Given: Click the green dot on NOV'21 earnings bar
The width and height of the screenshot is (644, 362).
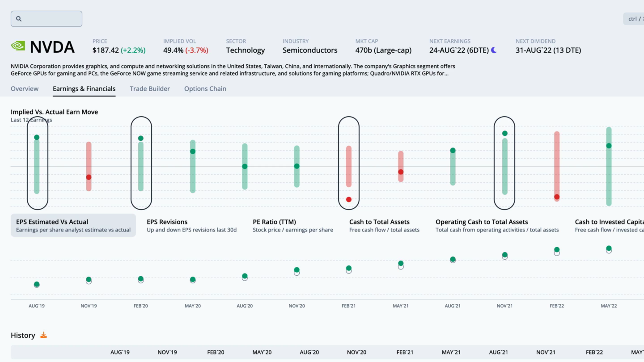Looking at the screenshot, I should coord(505,133).
